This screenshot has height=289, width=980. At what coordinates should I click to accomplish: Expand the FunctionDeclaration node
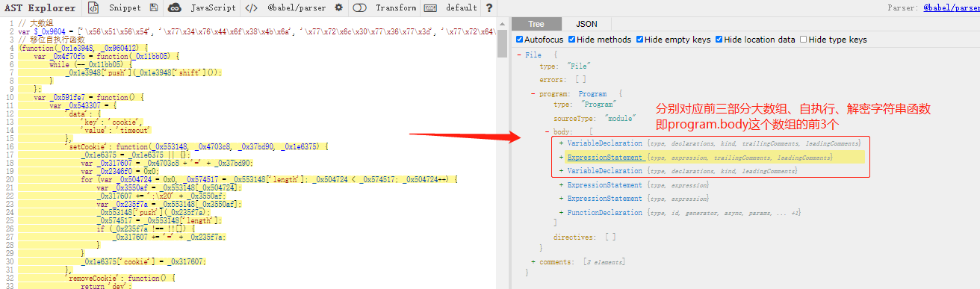pos(561,213)
